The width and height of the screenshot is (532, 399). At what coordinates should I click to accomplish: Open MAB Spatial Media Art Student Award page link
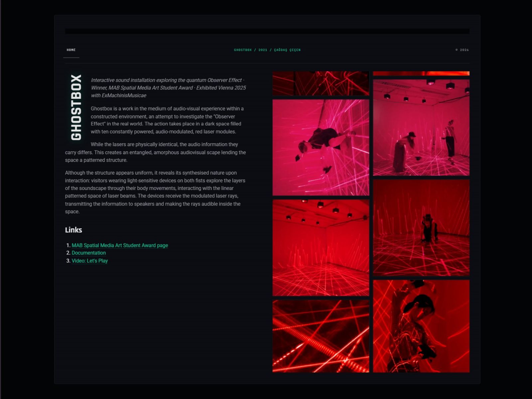[120, 245]
